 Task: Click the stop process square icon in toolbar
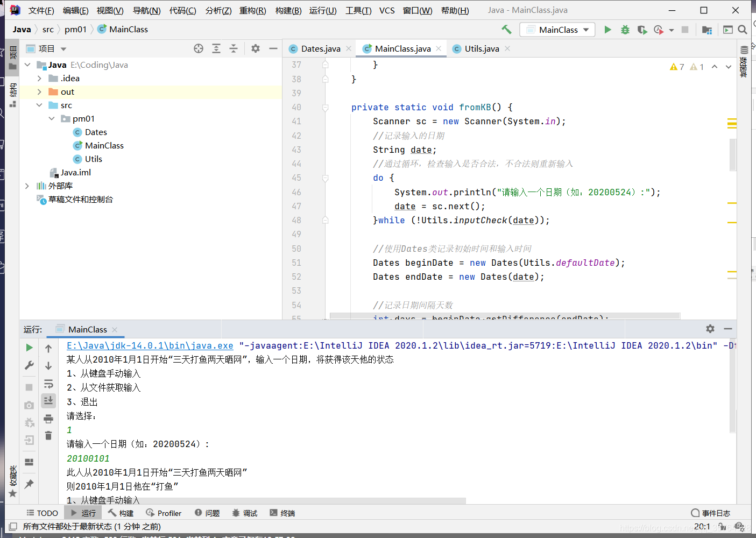[685, 30]
